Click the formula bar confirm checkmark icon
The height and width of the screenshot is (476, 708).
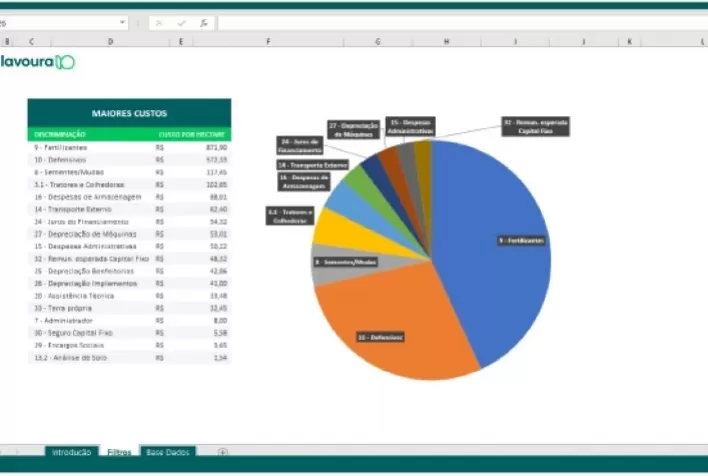pos(182,23)
